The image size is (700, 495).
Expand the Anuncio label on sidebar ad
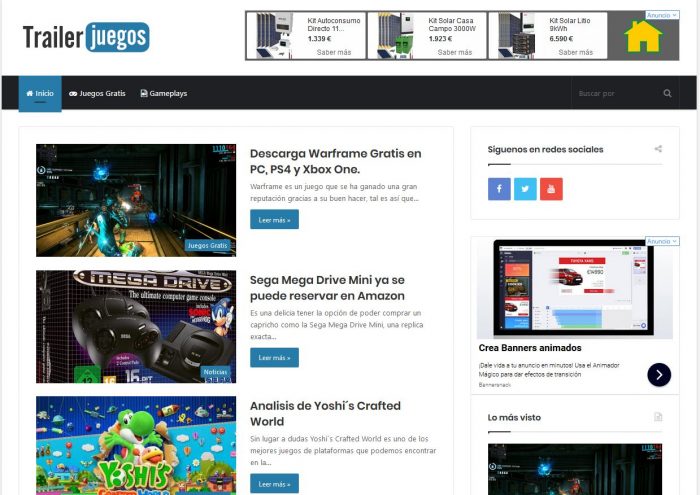[662, 242]
